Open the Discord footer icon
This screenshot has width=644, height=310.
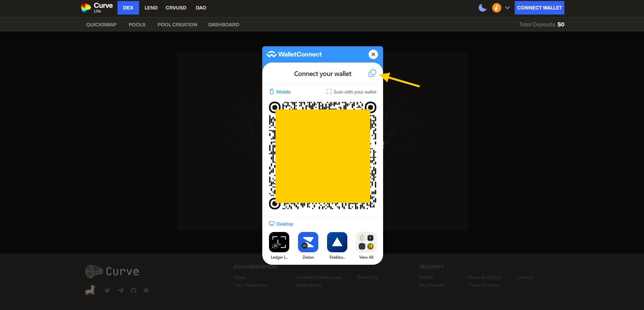pos(146,290)
